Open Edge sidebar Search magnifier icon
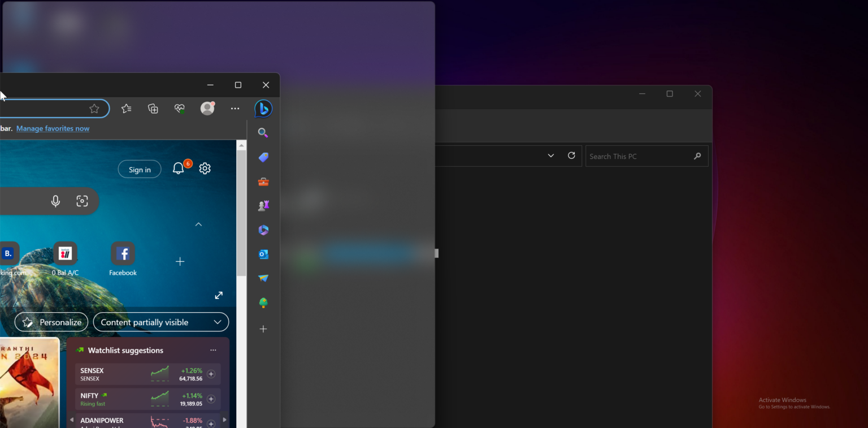 pyautogui.click(x=263, y=133)
